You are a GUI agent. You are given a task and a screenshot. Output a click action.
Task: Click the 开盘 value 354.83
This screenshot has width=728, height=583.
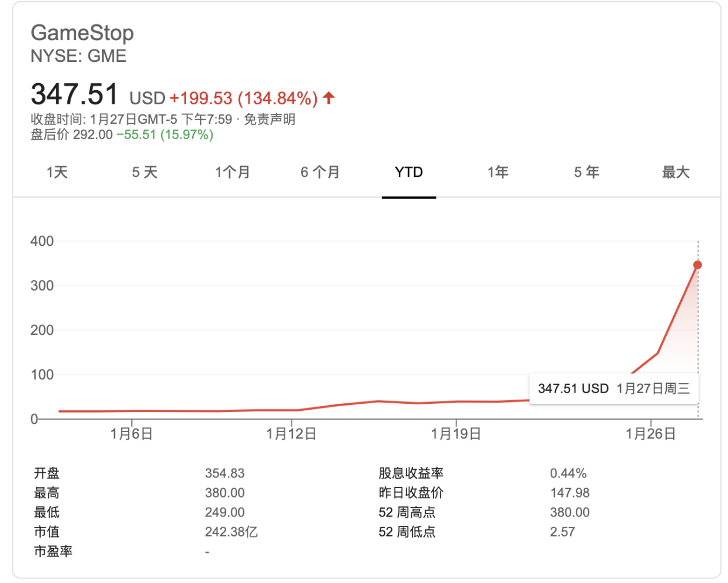pyautogui.click(x=224, y=473)
